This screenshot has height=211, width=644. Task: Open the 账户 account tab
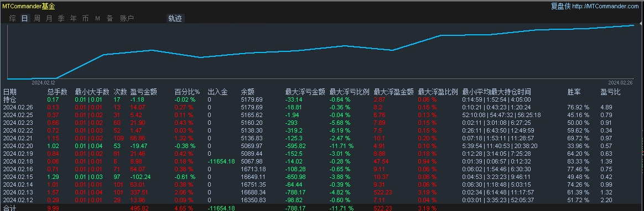(x=127, y=18)
